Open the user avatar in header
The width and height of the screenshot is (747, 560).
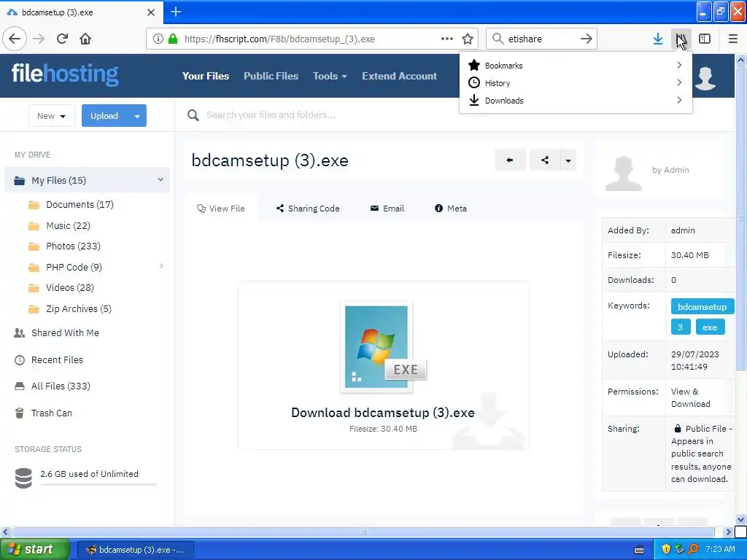point(705,77)
